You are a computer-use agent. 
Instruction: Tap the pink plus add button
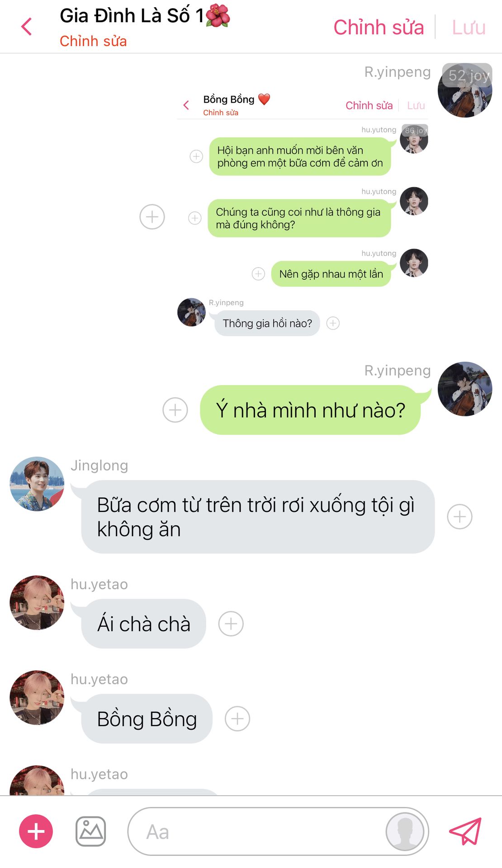(x=36, y=831)
